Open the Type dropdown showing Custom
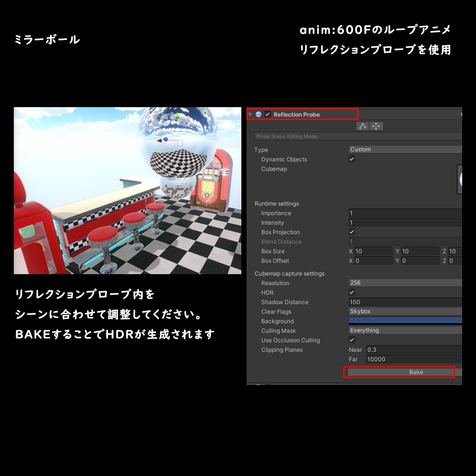Screen dimensions: 476x476 405,149
